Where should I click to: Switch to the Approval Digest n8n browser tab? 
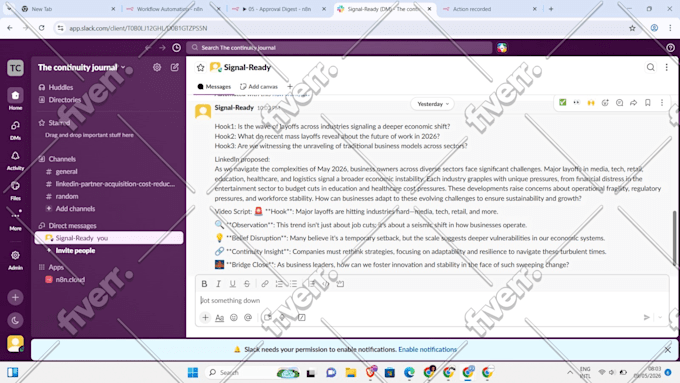278,9
